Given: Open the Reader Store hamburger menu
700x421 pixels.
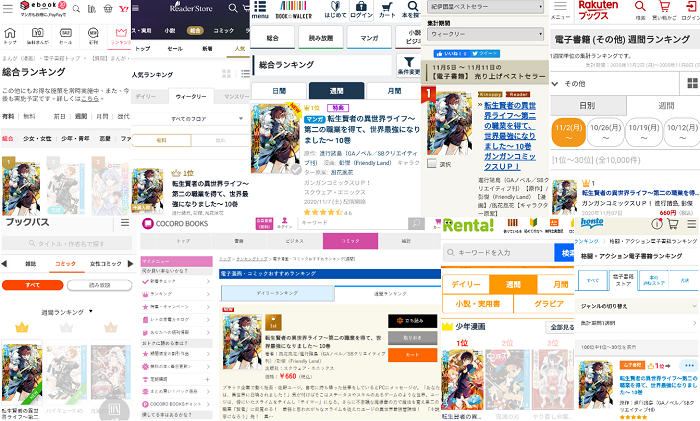Looking at the screenshot, I should 135,8.
